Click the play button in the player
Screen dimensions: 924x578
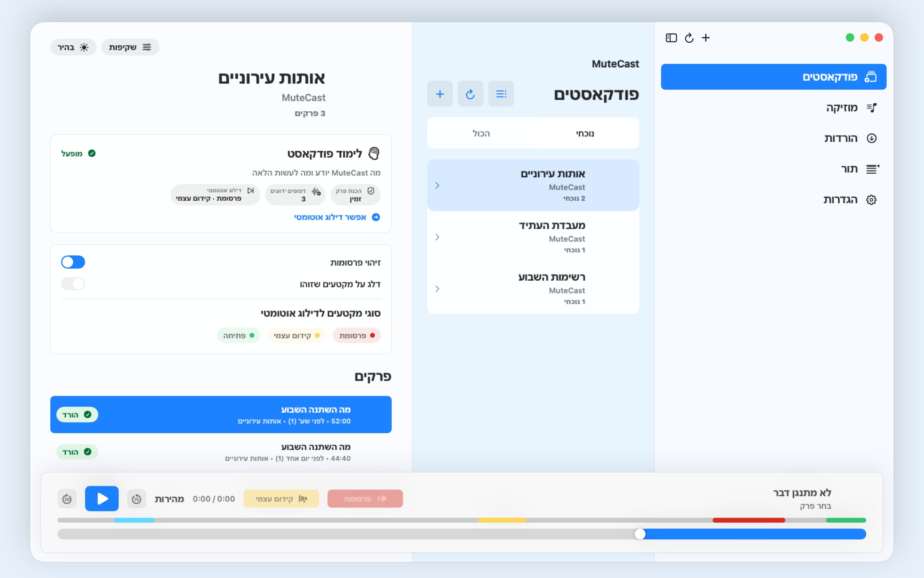click(102, 498)
